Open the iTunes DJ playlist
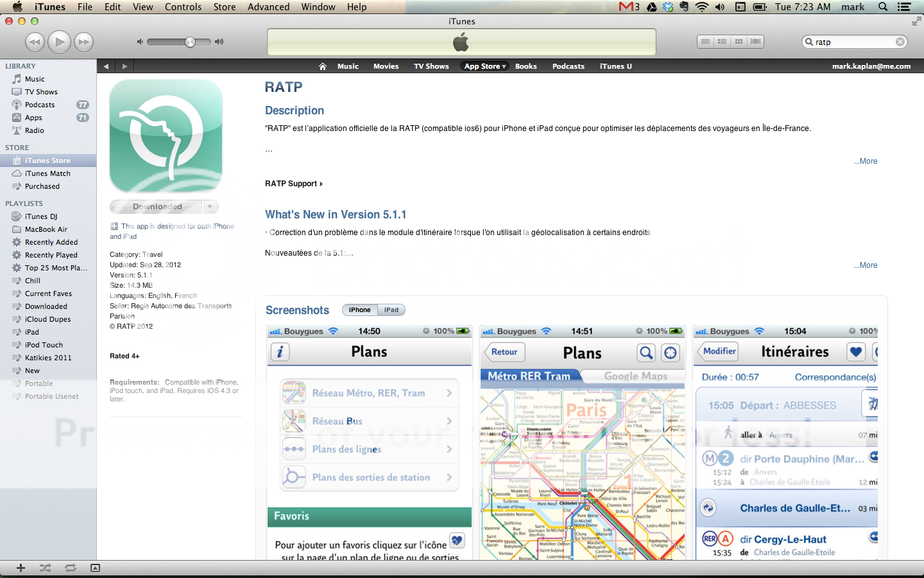 click(x=48, y=216)
